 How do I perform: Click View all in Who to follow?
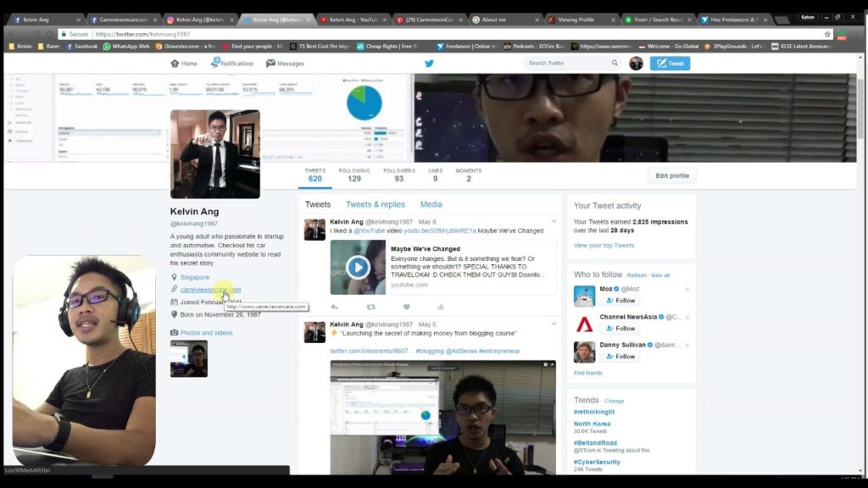659,275
